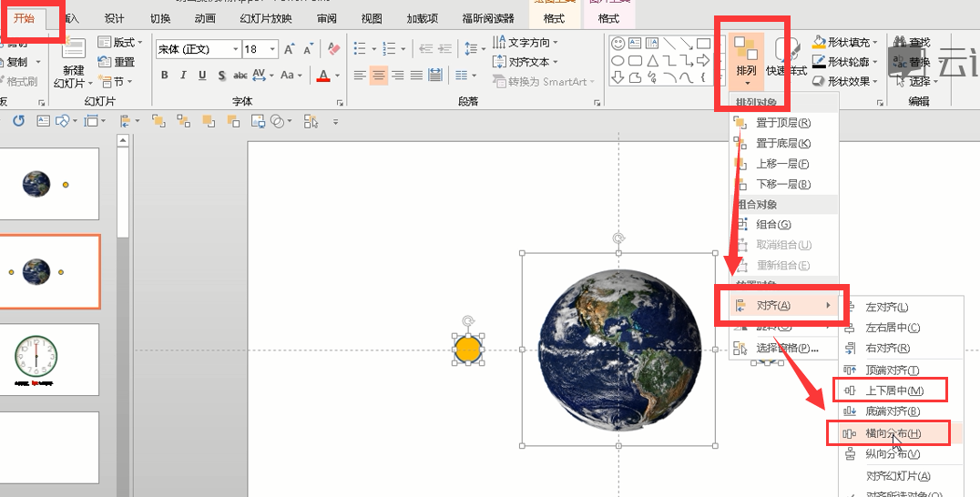Click the repeat/redo circular arrow in quick toolbar

[19, 120]
